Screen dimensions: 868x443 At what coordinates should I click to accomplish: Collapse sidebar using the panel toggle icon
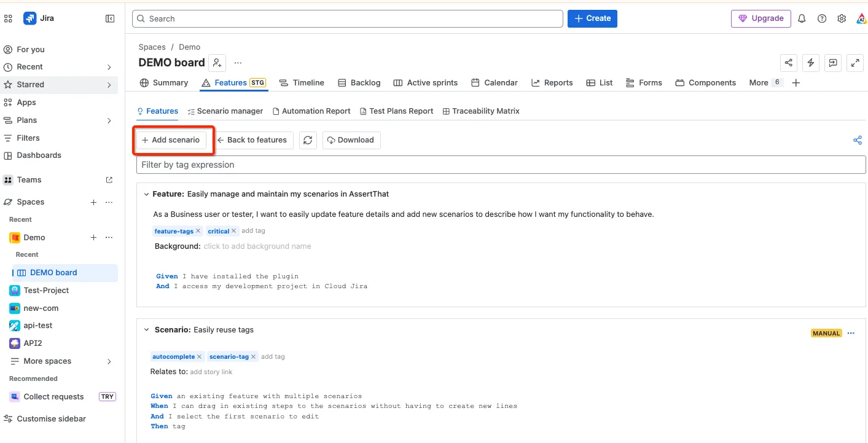[x=110, y=18]
